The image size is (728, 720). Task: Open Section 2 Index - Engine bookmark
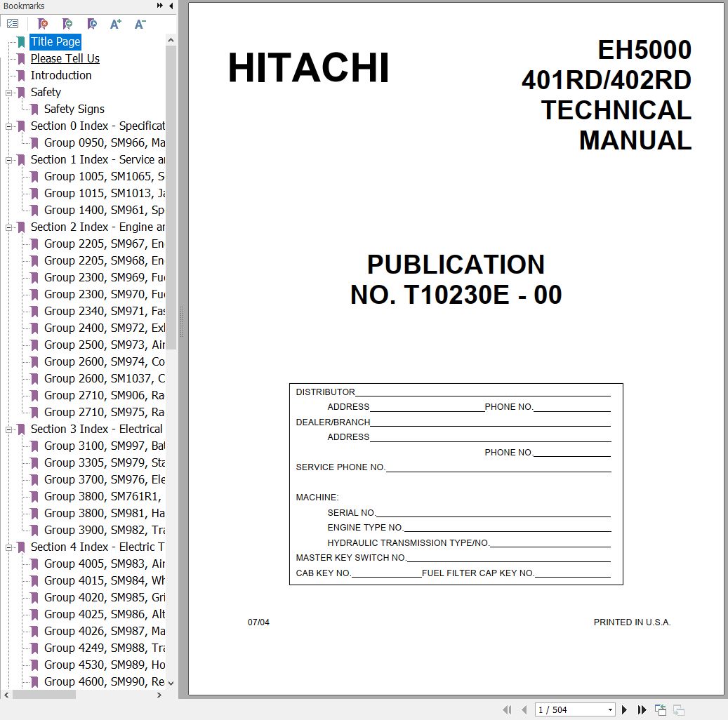tap(98, 227)
